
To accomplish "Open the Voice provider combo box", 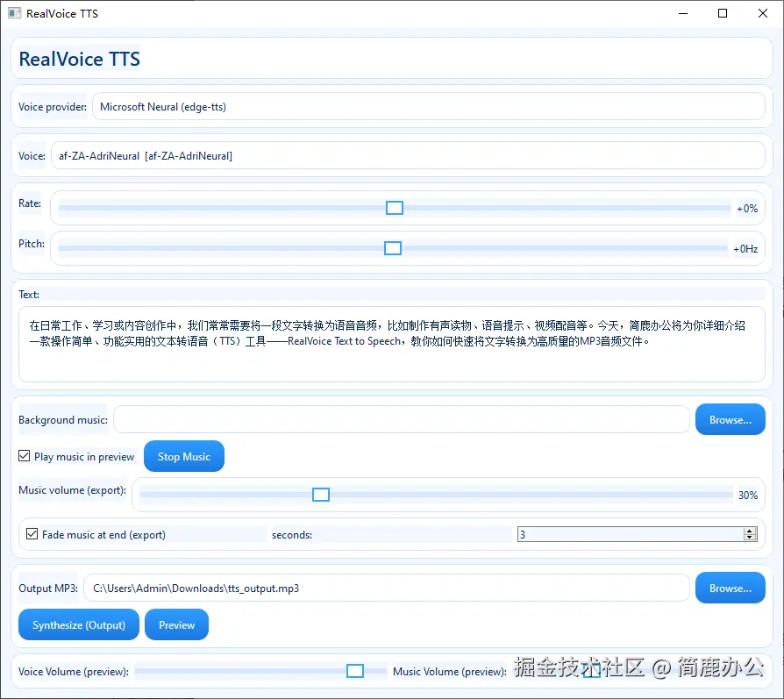I will (429, 106).
